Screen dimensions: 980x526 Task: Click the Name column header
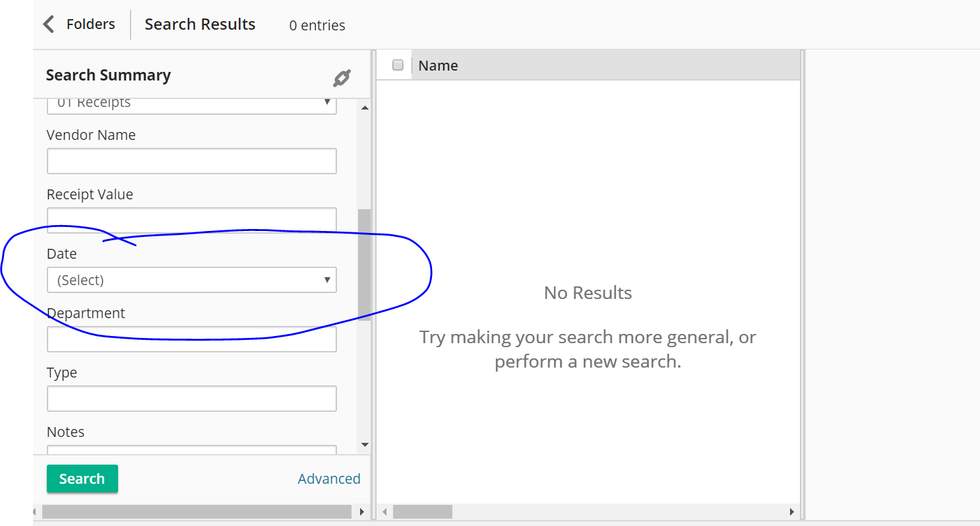coord(438,65)
